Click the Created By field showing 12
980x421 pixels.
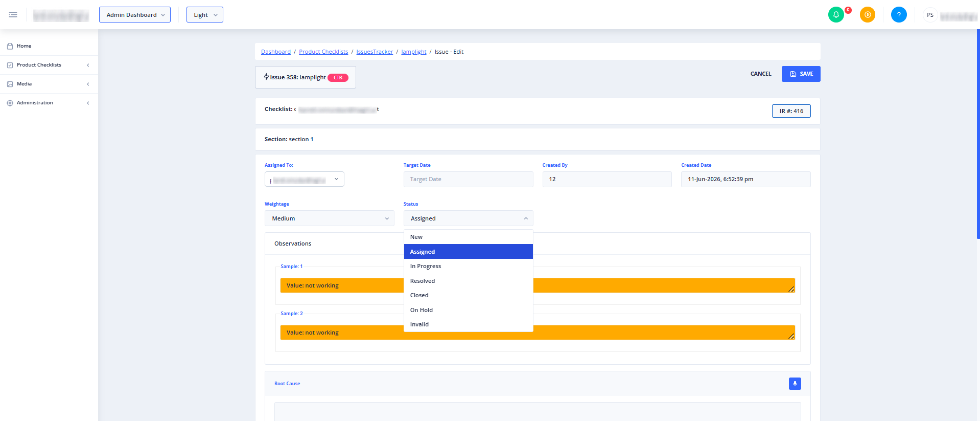[607, 179]
